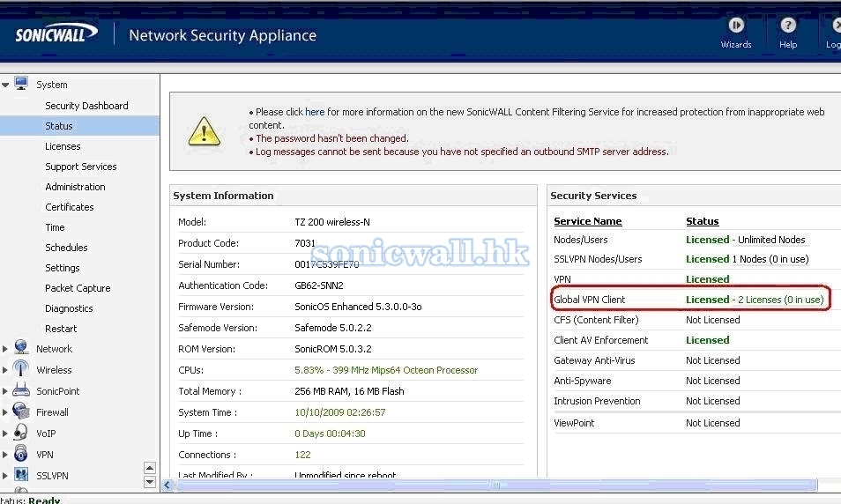The height and width of the screenshot is (504, 841).
Task: Open the Schedules page
Action: click(x=66, y=248)
